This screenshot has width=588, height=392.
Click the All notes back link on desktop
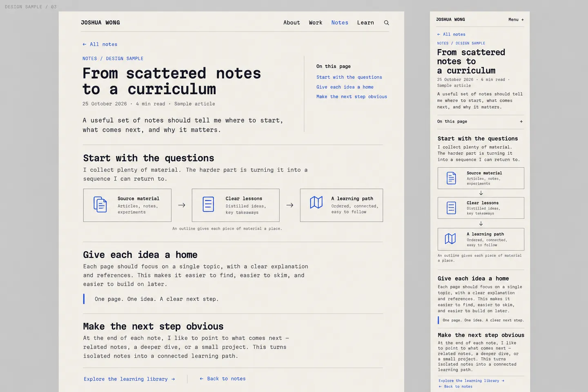click(100, 44)
